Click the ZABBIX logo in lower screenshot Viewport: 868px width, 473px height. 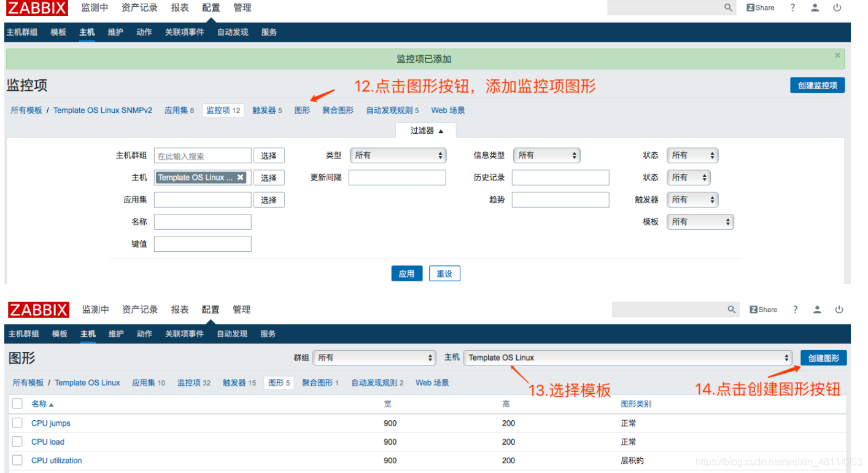click(x=39, y=310)
